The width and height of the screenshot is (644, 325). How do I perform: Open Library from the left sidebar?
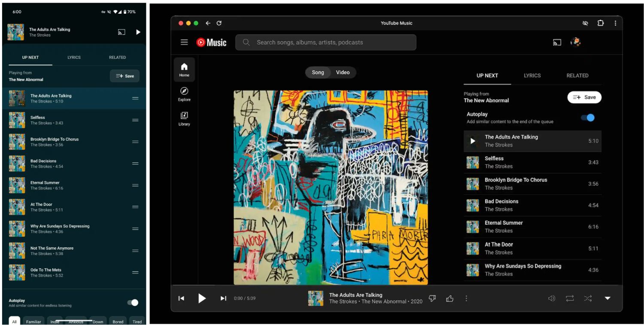click(184, 118)
